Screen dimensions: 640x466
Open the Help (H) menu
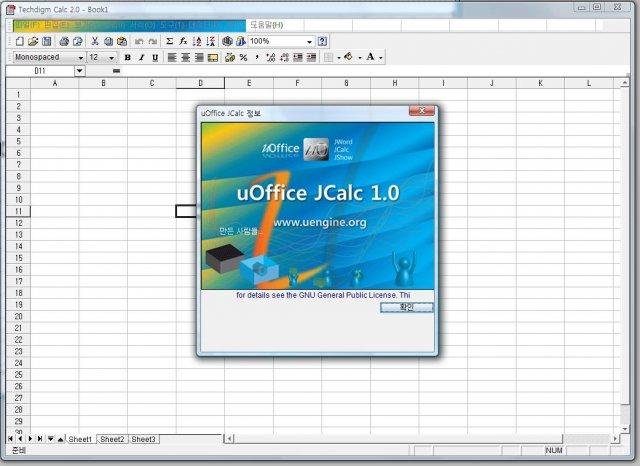(267, 25)
